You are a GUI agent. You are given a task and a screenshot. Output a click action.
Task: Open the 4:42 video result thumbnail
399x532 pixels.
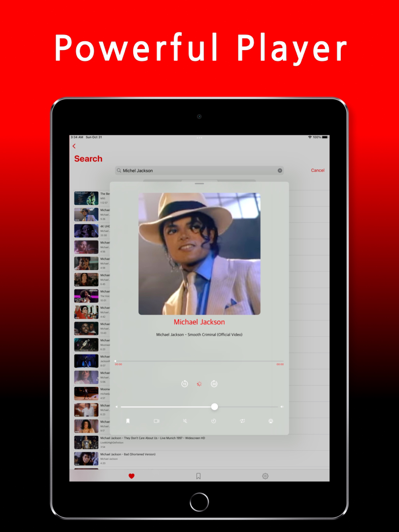[86, 312]
